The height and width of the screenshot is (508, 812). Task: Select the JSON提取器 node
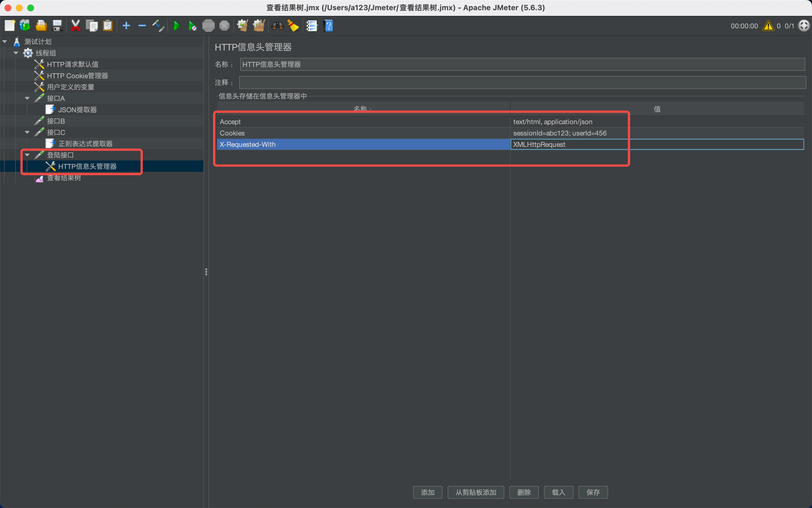(77, 109)
